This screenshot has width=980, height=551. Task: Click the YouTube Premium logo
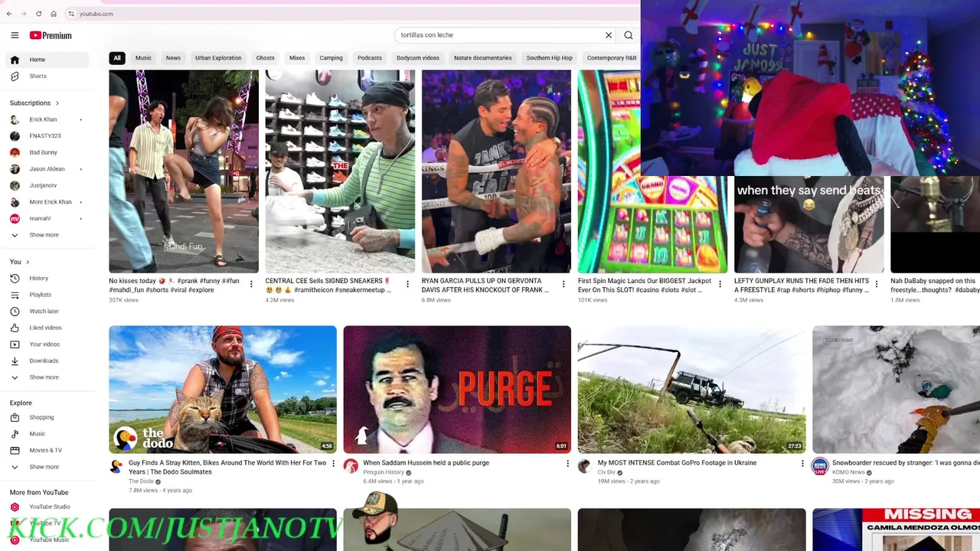click(x=51, y=35)
